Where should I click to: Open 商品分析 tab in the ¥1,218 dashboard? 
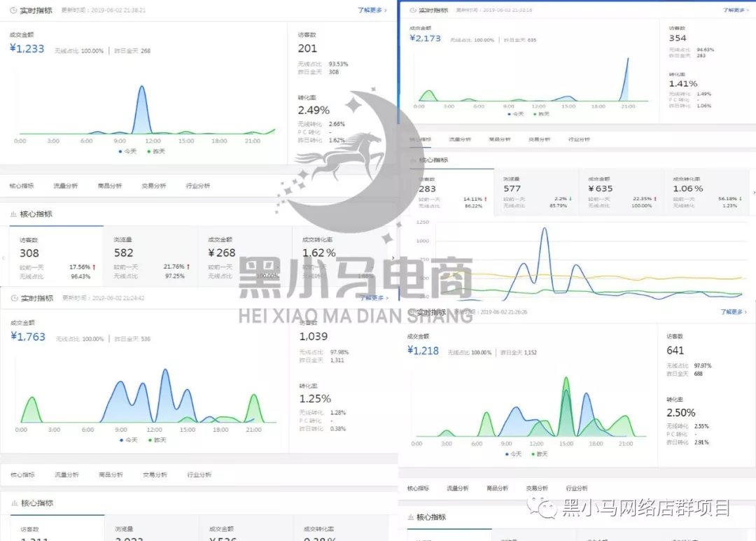click(x=497, y=489)
